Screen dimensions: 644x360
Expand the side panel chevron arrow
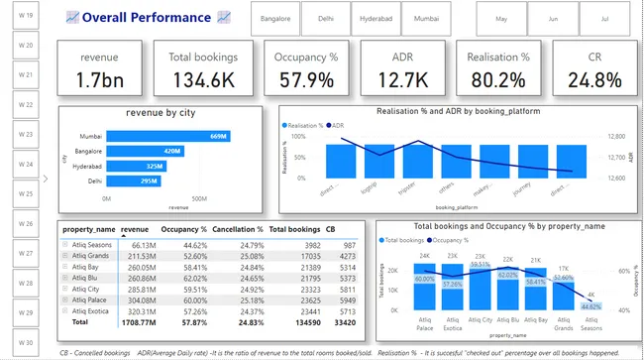click(46, 179)
